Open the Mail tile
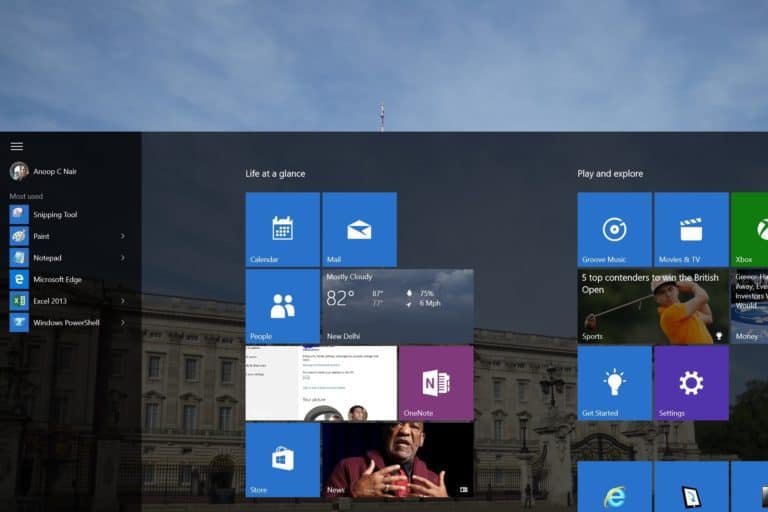This screenshot has width=768, height=512. [359, 229]
